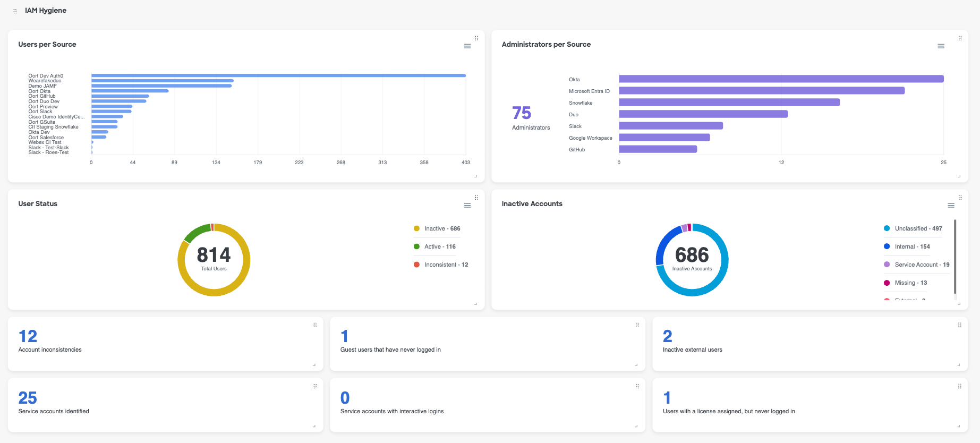Click resize corner of Guest users card
Screen dimensions: 980x443
[x=636, y=365]
